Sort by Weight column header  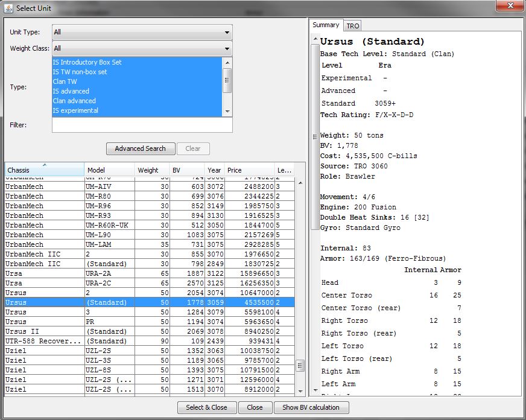click(x=152, y=170)
